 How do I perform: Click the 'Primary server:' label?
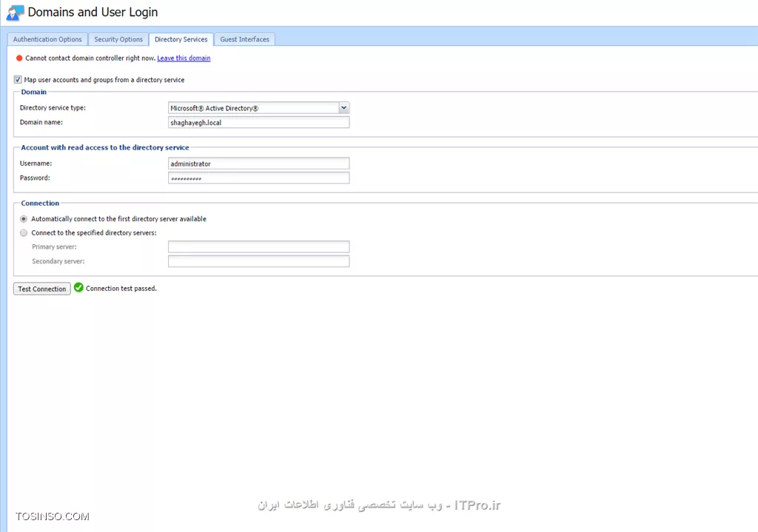tap(54, 247)
